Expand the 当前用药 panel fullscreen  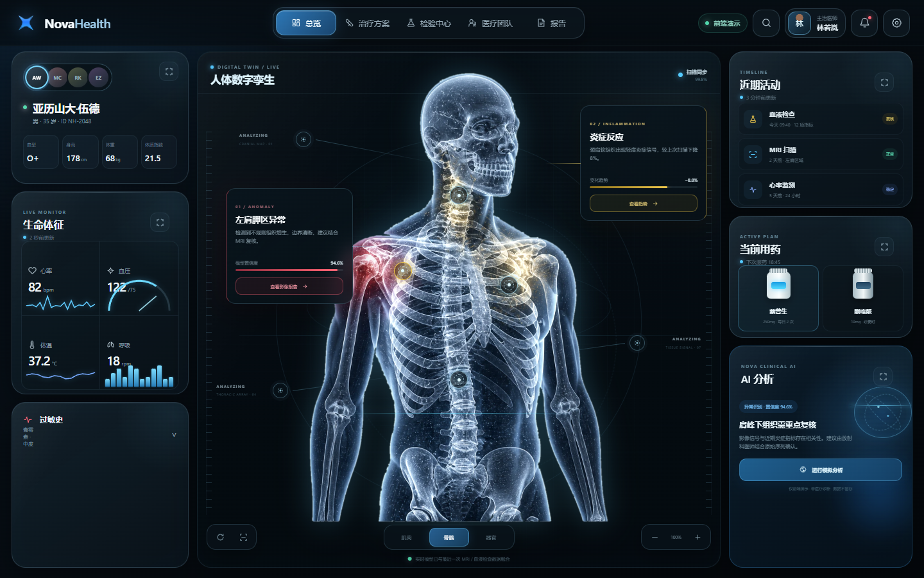click(884, 247)
